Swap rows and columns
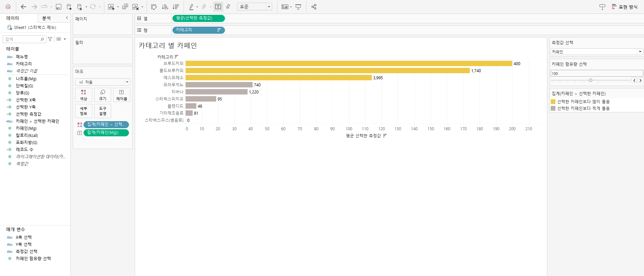This screenshot has height=276, width=644. [154, 7]
